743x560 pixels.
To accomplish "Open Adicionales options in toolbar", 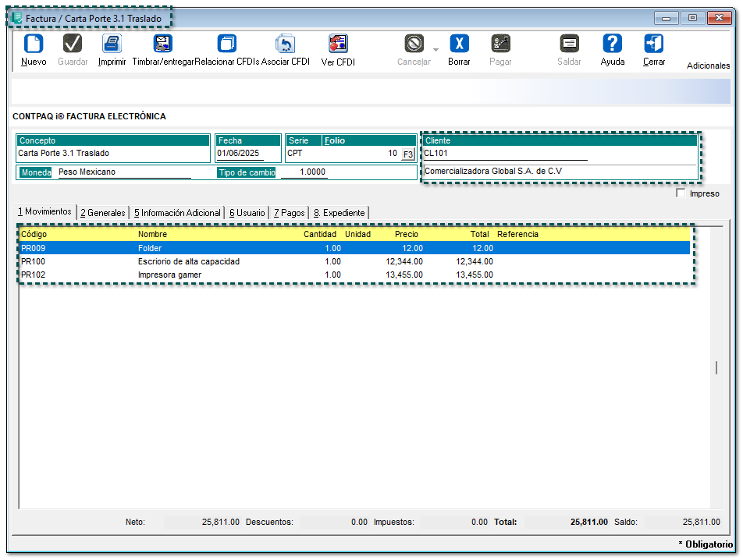I will pyautogui.click(x=708, y=66).
